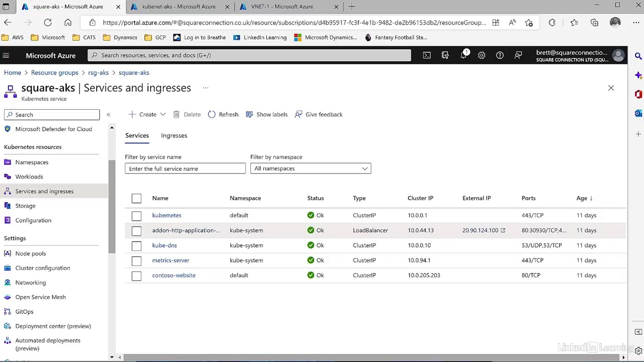Screen dimensions: 644x362
Task: Check the box for the kube-dns service
Action: click(136, 245)
